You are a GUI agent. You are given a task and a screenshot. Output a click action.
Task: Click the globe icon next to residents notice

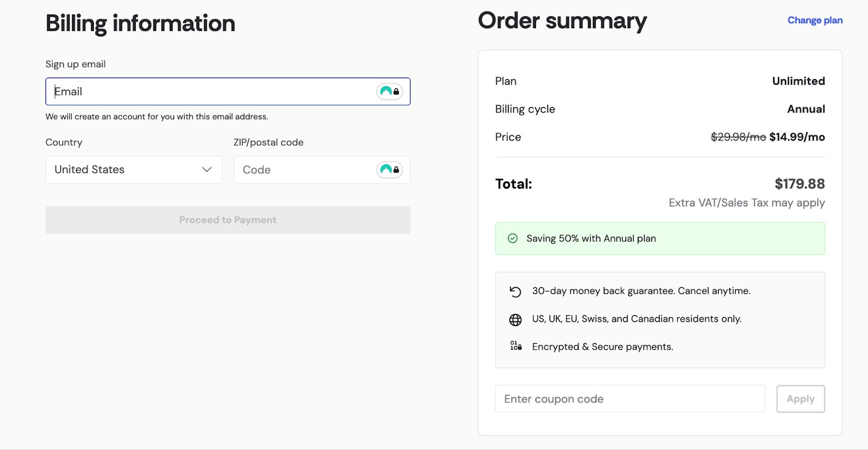pos(515,319)
